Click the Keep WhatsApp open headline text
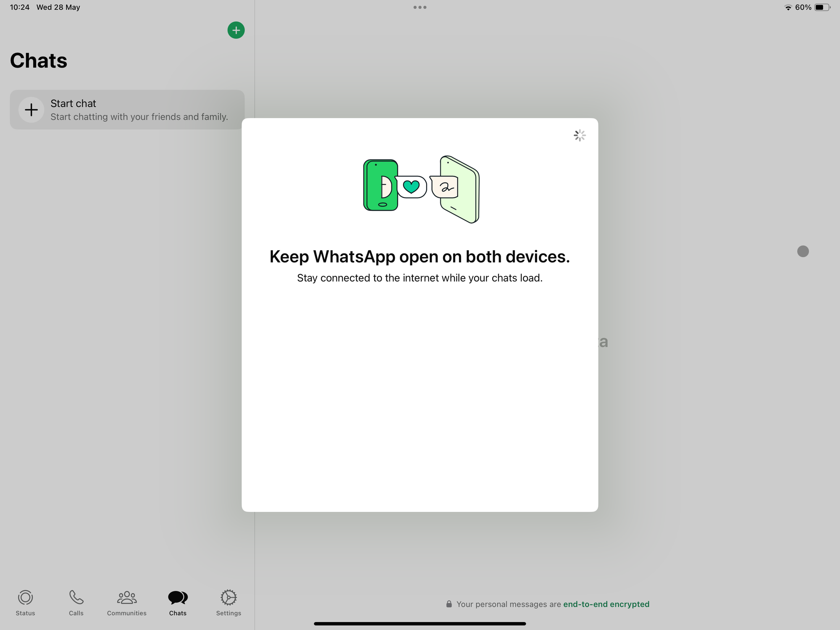Viewport: 840px width, 630px height. [420, 256]
